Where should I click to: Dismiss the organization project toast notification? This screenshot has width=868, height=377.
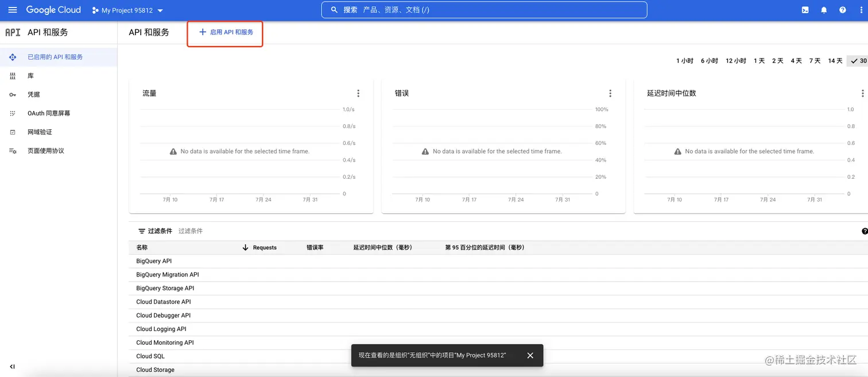click(530, 356)
